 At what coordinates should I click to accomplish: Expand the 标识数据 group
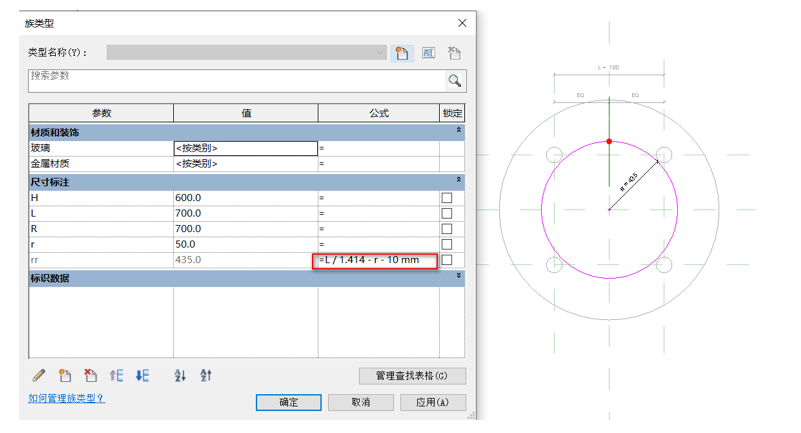pyautogui.click(x=459, y=276)
